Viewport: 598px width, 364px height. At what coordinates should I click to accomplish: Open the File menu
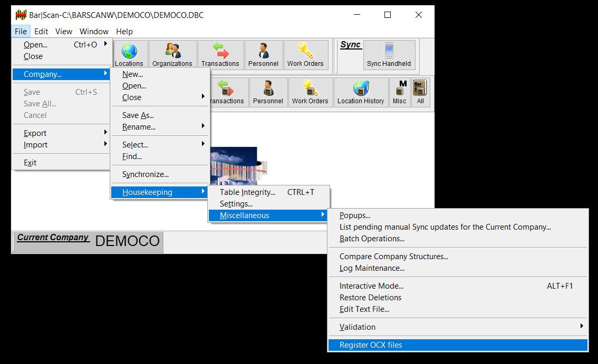pyautogui.click(x=21, y=31)
